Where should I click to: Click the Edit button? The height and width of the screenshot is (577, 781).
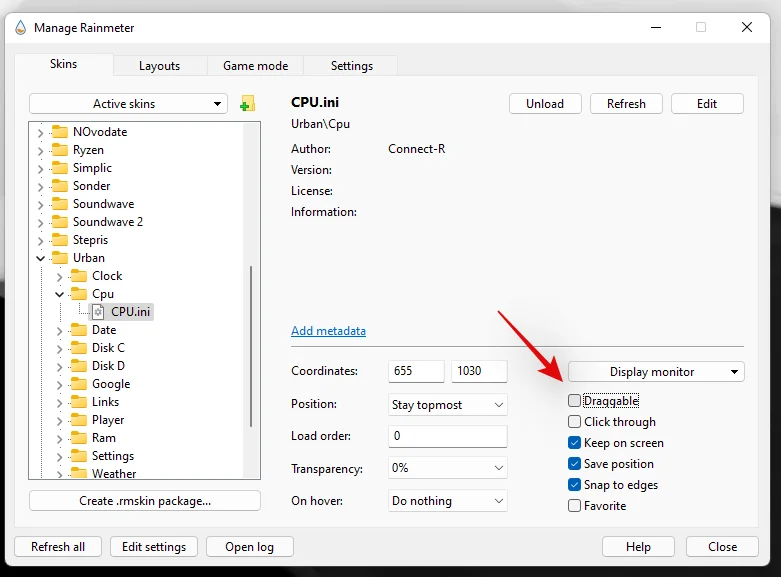tap(707, 104)
